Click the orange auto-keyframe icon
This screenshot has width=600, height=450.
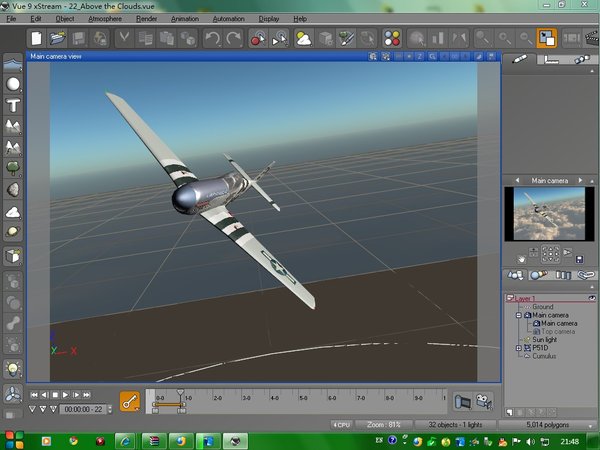pyautogui.click(x=129, y=401)
